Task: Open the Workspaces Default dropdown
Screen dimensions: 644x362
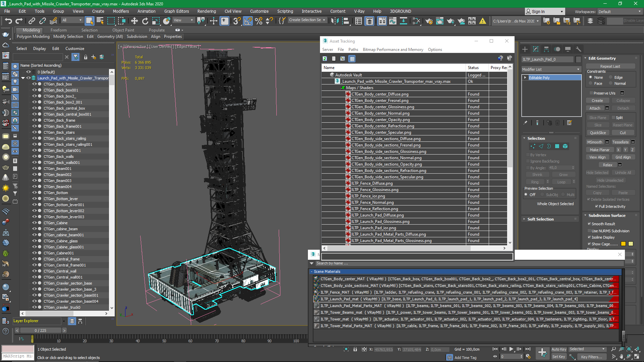Action: click(x=619, y=12)
